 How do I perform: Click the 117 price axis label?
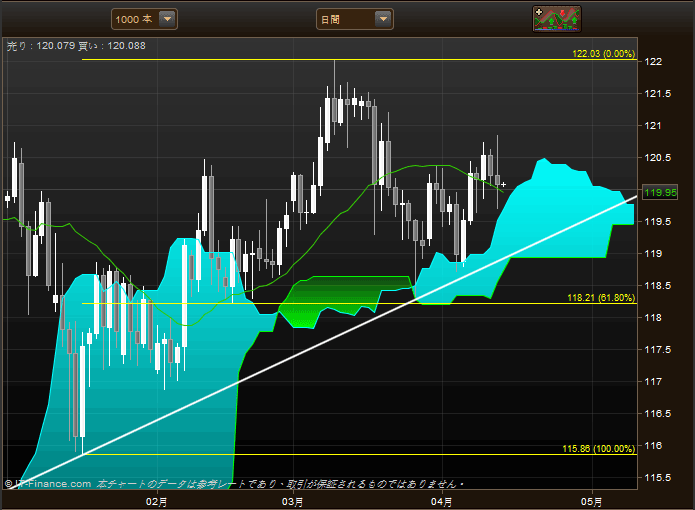pos(653,382)
